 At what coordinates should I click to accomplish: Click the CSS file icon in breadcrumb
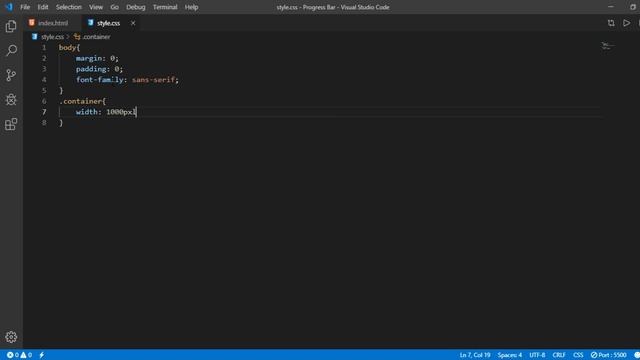(x=35, y=37)
